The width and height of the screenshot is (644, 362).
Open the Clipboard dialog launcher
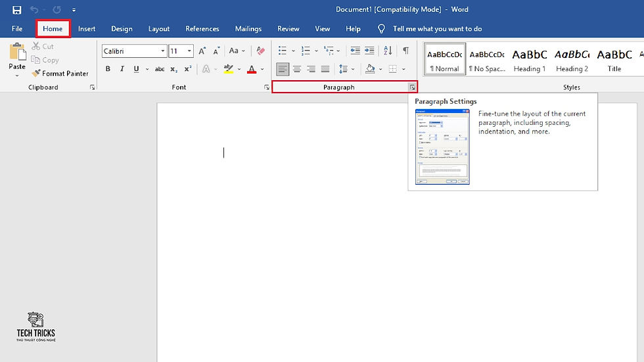click(93, 87)
